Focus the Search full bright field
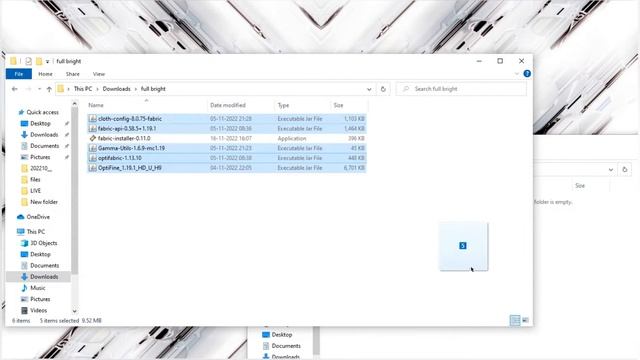Image resolution: width=640 pixels, height=360 pixels. coord(461,89)
